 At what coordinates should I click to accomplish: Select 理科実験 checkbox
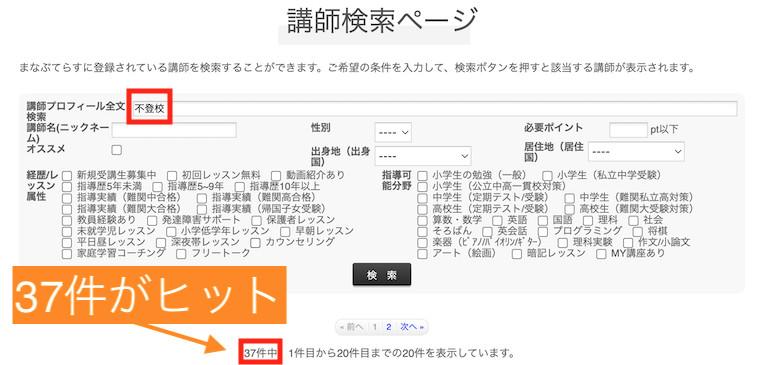point(562,242)
